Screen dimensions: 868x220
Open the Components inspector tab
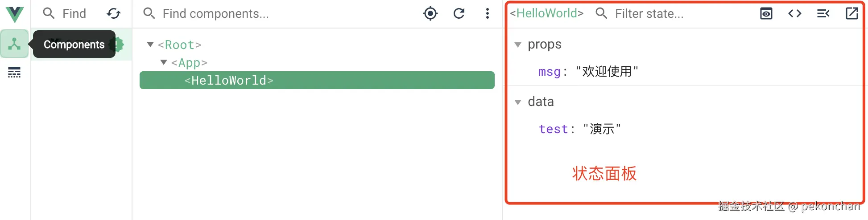coord(14,44)
